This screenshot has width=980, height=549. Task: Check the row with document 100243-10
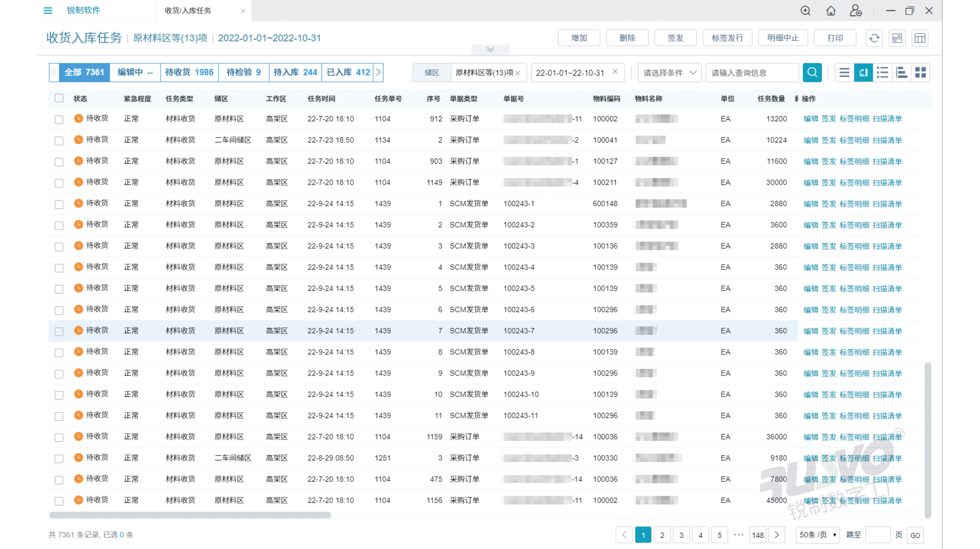pyautogui.click(x=59, y=395)
